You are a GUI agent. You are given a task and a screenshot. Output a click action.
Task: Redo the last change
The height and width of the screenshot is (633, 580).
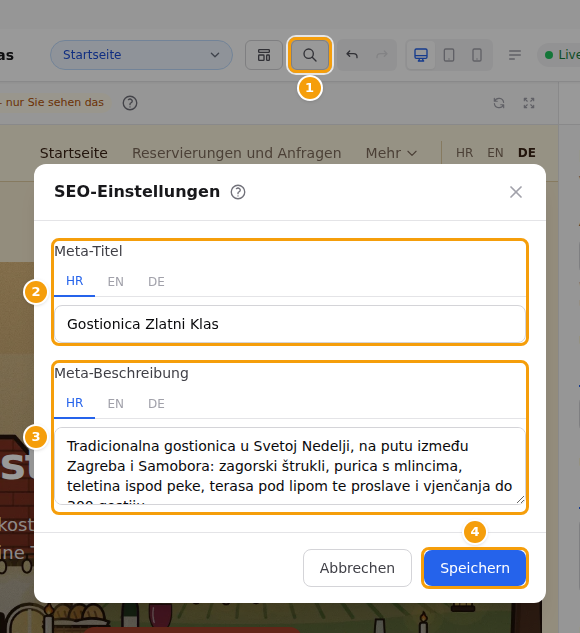pyautogui.click(x=381, y=55)
